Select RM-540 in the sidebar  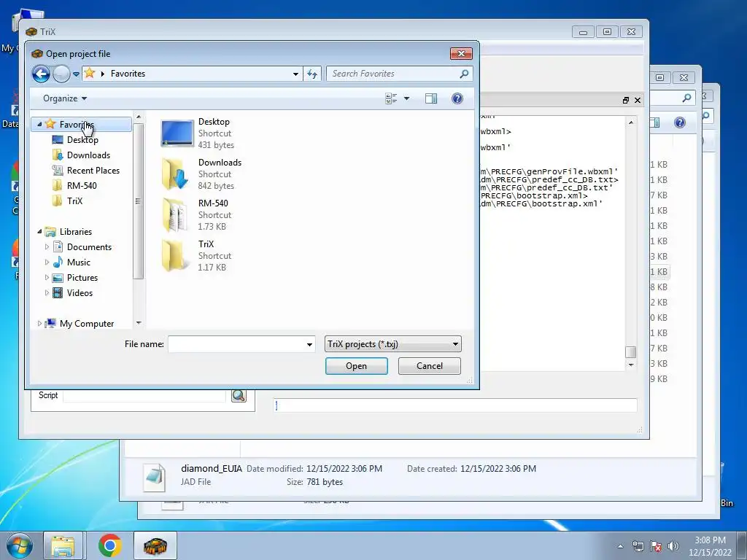(x=82, y=186)
